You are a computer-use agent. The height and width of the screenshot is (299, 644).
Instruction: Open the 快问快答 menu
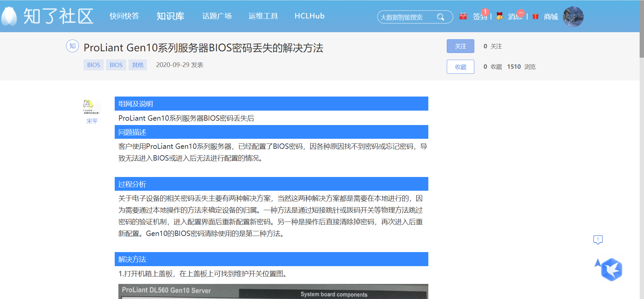pos(124,16)
